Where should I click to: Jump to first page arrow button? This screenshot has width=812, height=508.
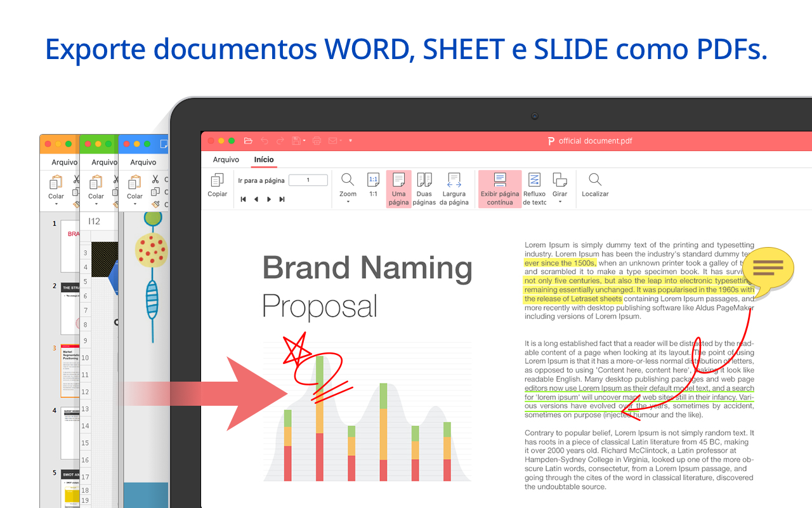[243, 199]
